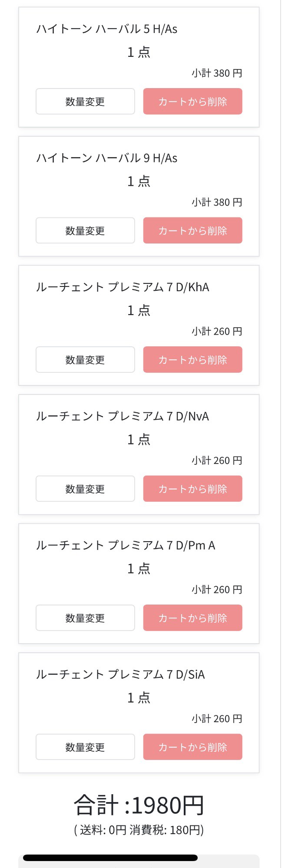Click the 合計 :1980円 total amount
The height and width of the screenshot is (868, 285).
[139, 806]
